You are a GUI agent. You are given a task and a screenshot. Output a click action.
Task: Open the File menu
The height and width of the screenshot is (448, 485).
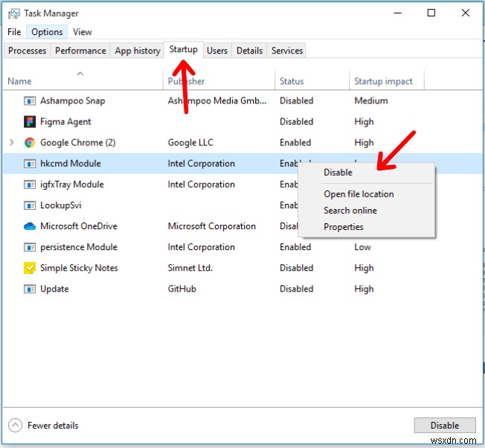(14, 32)
